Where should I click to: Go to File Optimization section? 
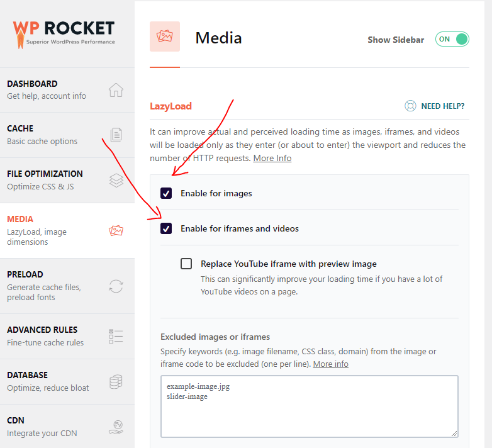point(67,181)
